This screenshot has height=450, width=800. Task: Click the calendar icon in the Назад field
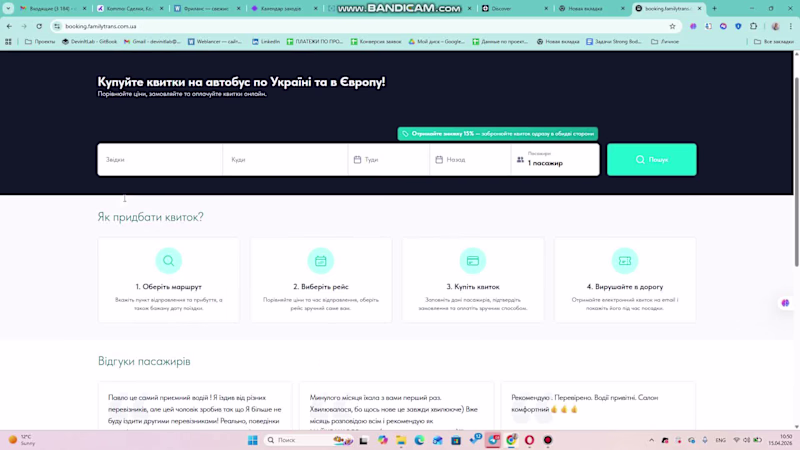pos(439,160)
